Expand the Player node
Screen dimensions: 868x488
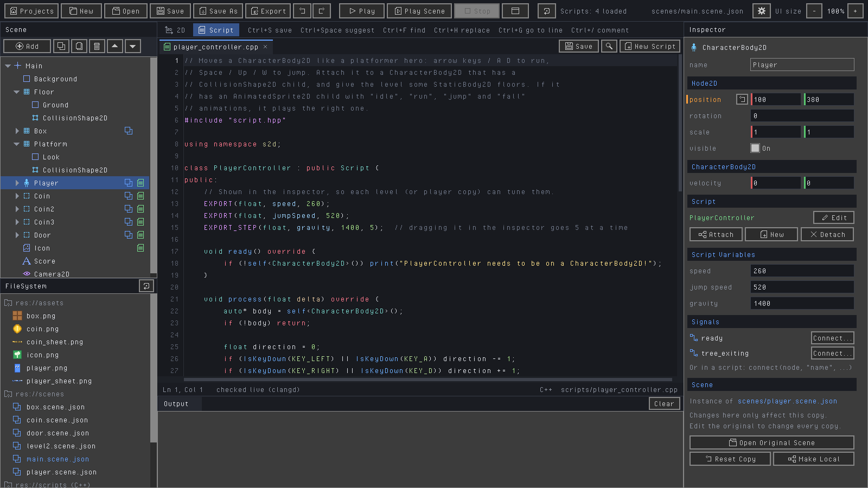tap(17, 183)
